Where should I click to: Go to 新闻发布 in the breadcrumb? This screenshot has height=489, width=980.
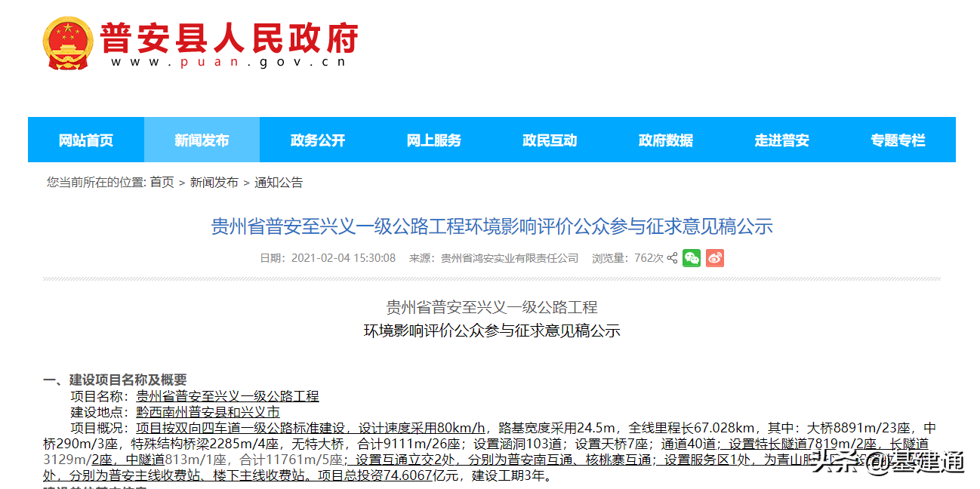214,183
